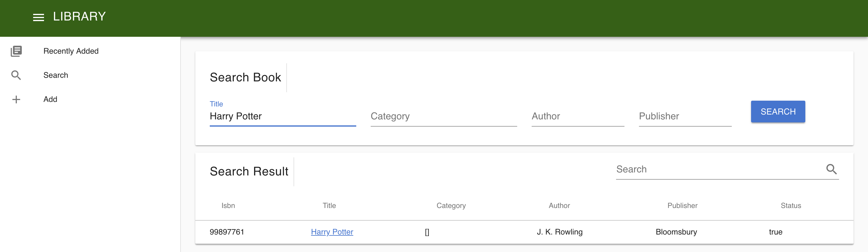Screen dimensions: 868x252
Task: Select the Add sidebar item
Action: pyautogui.click(x=50, y=99)
